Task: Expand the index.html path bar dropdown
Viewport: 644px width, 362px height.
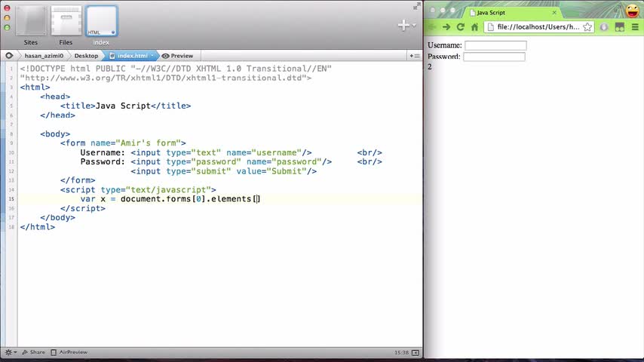Action: pos(152,56)
